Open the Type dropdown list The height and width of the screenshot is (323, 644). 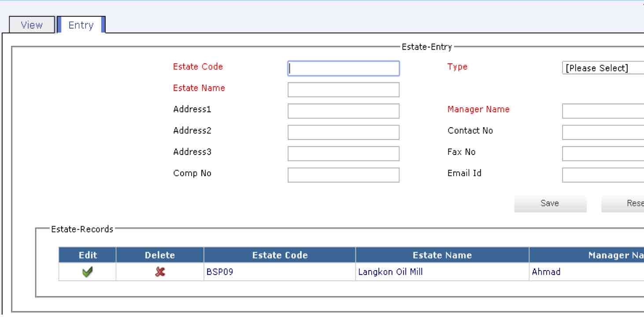603,68
